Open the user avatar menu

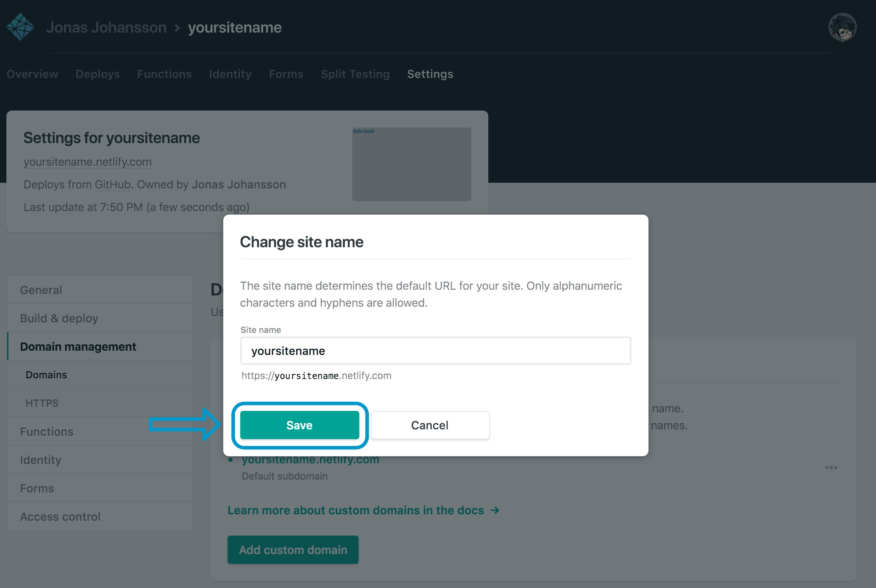click(842, 27)
